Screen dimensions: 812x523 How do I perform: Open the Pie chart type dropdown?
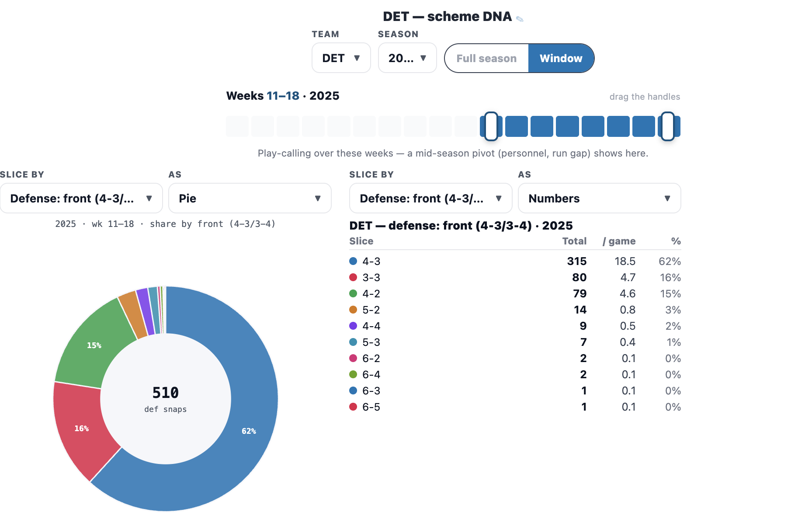tap(250, 198)
